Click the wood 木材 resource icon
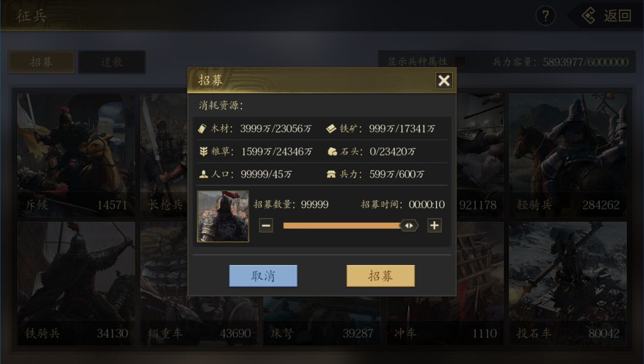This screenshot has height=364, width=644. (x=203, y=129)
